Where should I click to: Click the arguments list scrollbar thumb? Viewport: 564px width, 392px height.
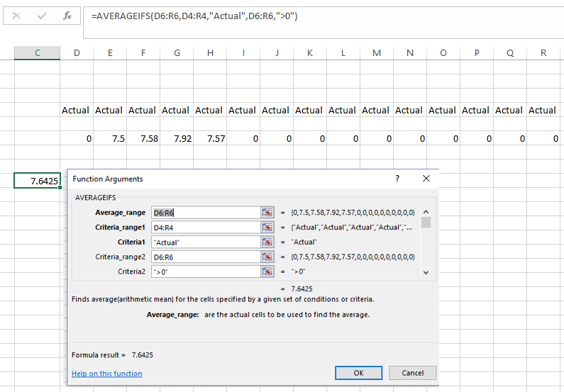coord(426,223)
